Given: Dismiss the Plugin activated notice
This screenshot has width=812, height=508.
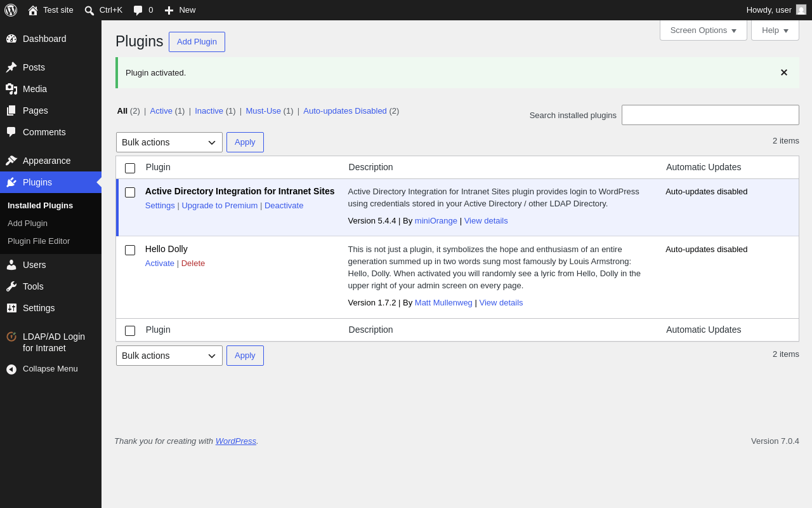Looking at the screenshot, I should pos(784,72).
